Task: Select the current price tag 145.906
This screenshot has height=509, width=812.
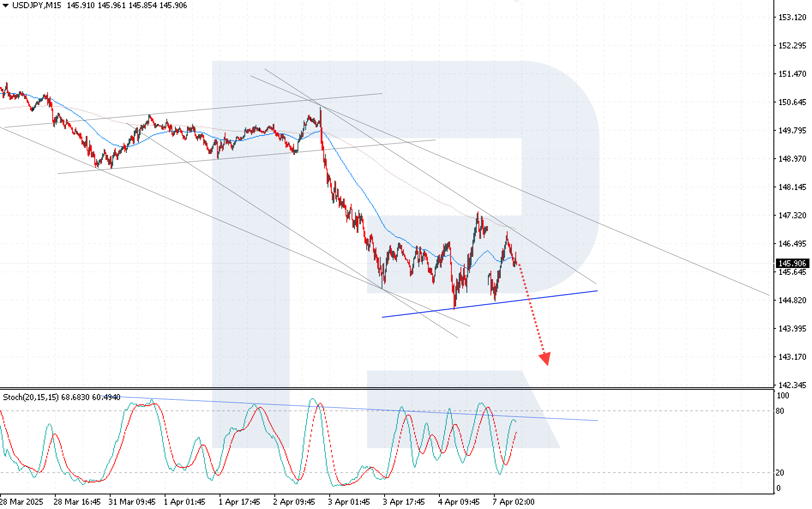Action: [x=792, y=263]
